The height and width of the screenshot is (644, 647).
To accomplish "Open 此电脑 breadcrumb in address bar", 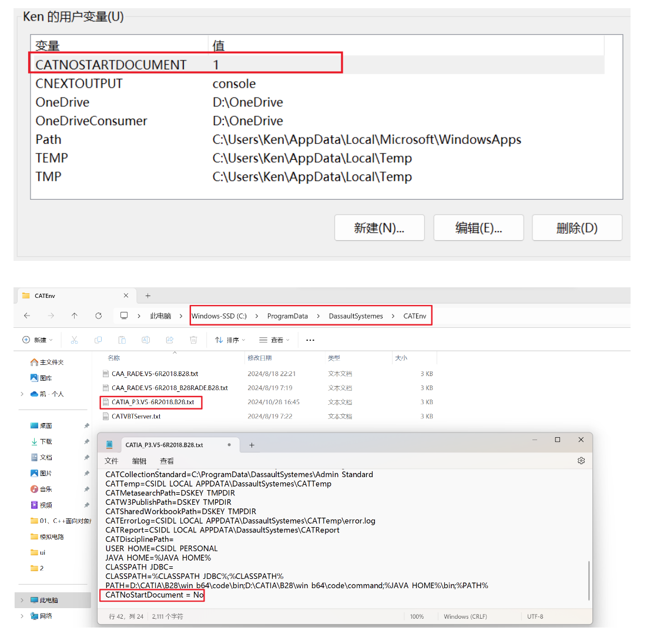I will click(160, 316).
